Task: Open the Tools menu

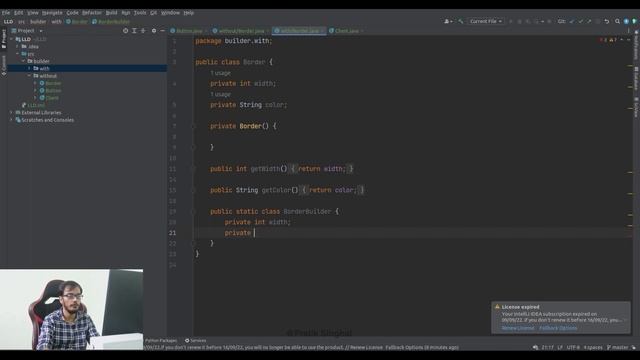Action: point(140,13)
